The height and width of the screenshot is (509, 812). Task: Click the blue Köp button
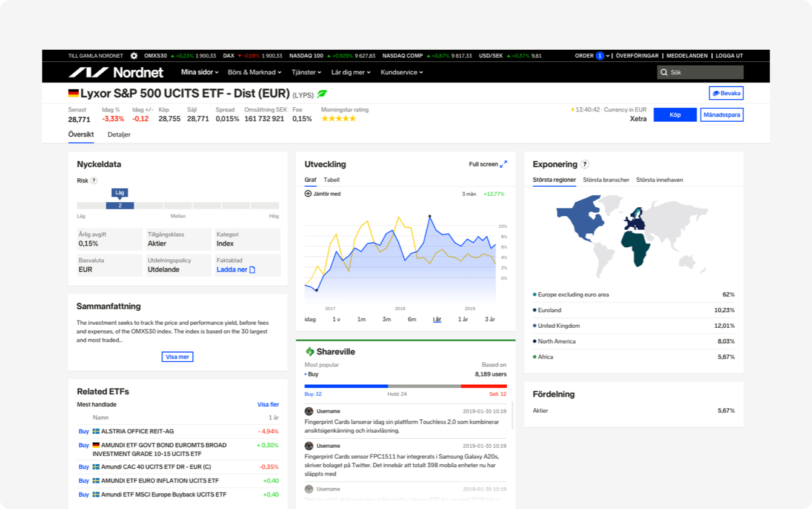[675, 115]
